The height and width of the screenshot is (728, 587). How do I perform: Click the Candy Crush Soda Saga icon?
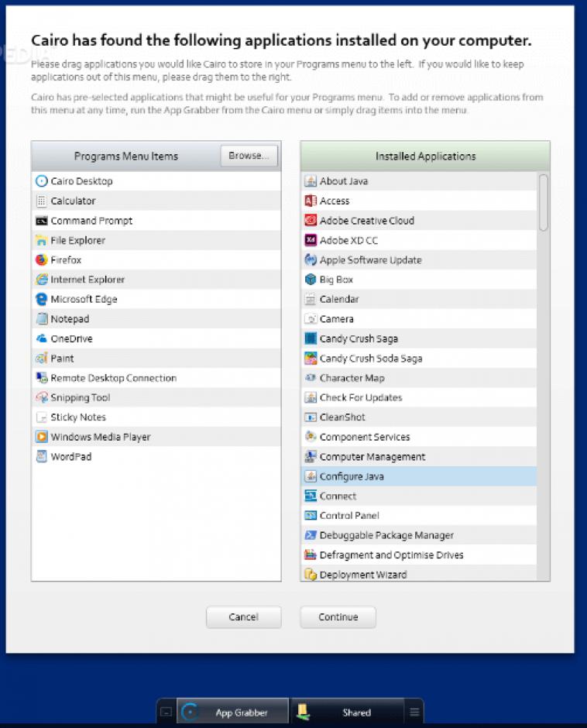pos(311,358)
